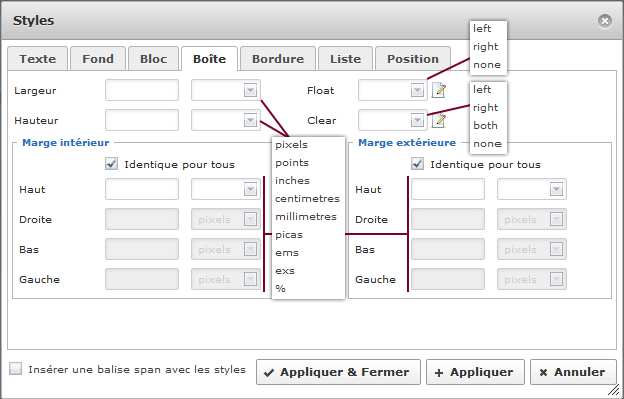Open Droite pixels dropdown in Marge intérieur
Screen dimensions: 624x399
tap(226, 219)
